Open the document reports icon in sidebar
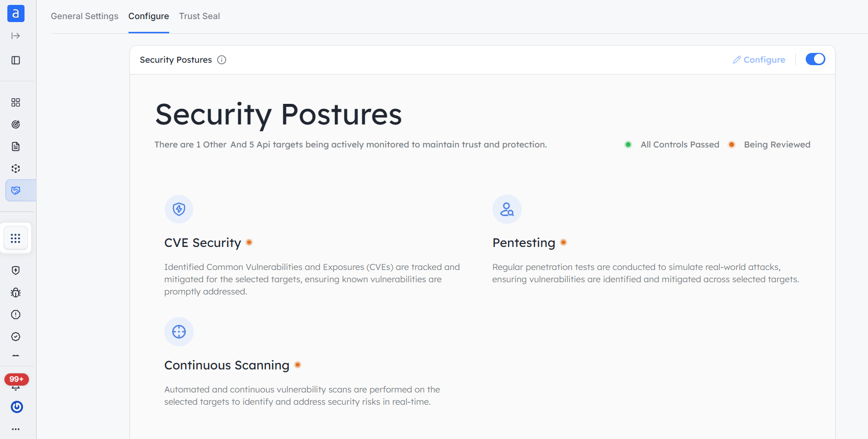The height and width of the screenshot is (439, 868). [16, 146]
